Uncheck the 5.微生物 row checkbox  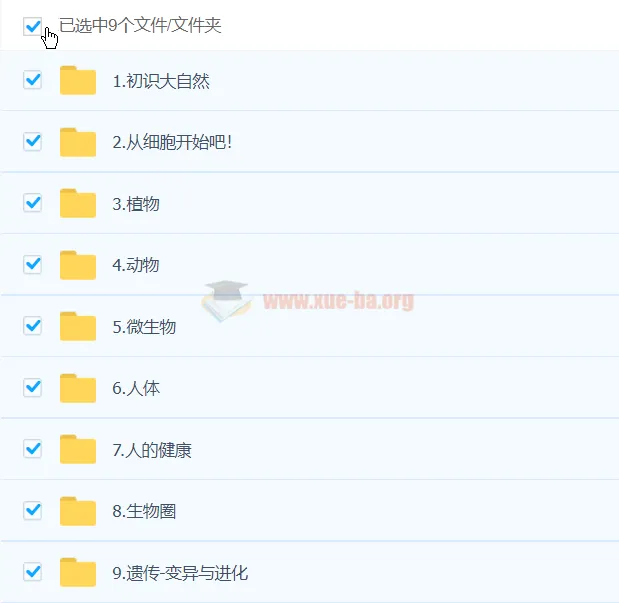tap(32, 326)
